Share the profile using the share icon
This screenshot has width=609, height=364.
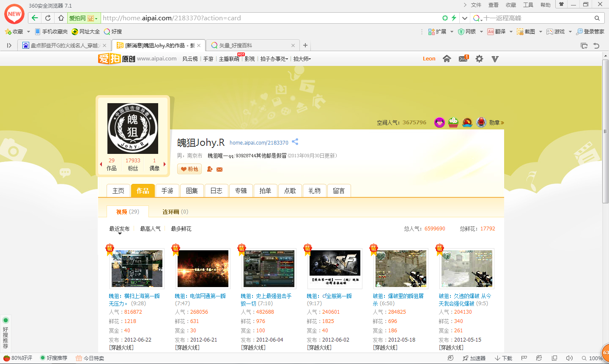coord(295,142)
